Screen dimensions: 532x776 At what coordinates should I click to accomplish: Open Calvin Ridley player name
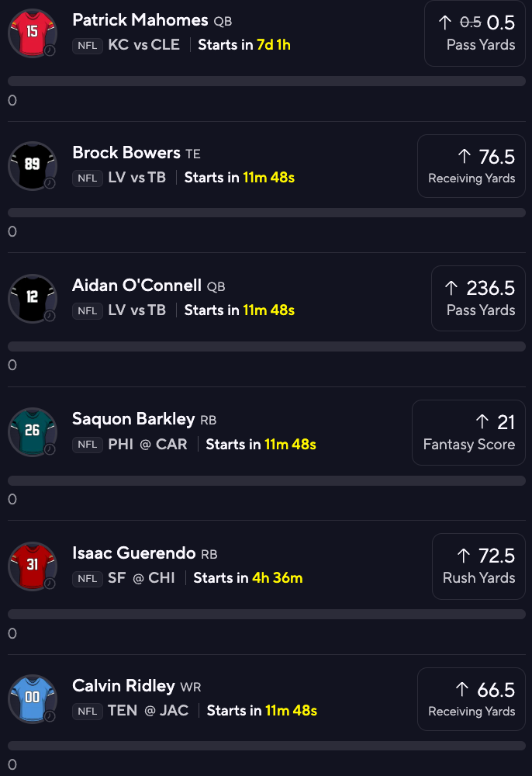pos(123,686)
